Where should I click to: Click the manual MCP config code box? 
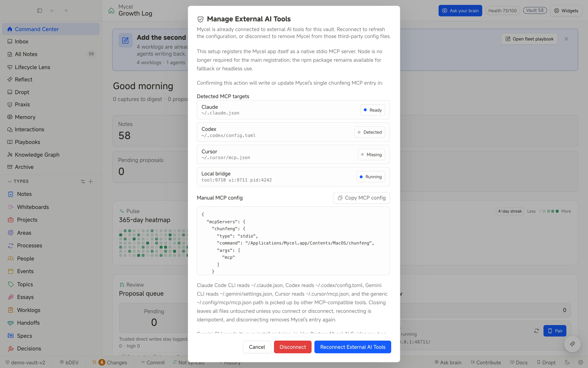click(293, 241)
